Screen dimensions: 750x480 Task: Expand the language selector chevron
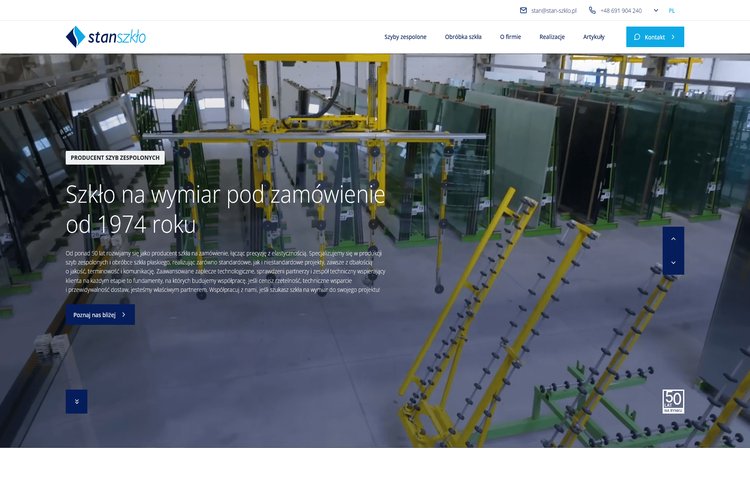pos(656,10)
